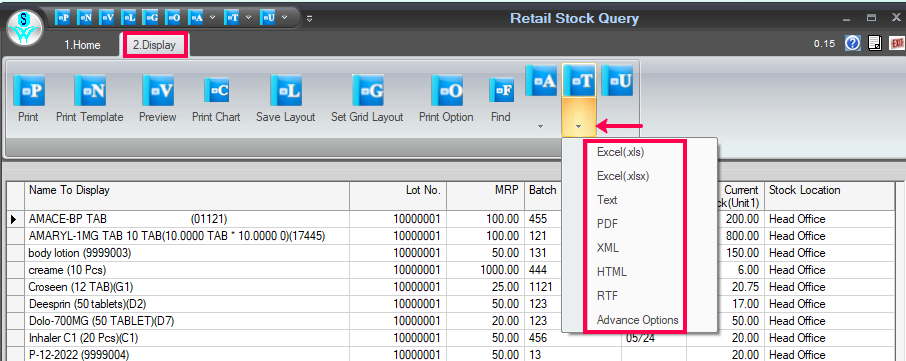Select the AMARYL-1MG TAB row name cell
The image size is (906, 361).
pos(187,236)
